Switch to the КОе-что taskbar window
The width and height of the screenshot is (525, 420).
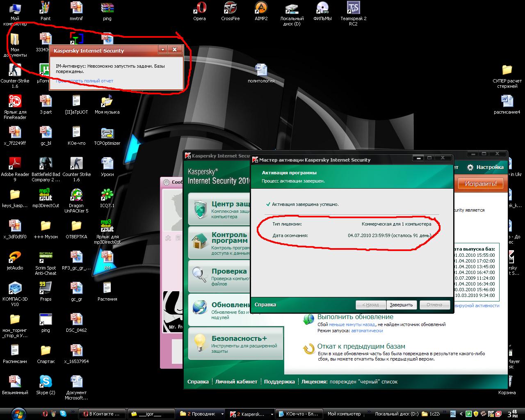(298, 414)
